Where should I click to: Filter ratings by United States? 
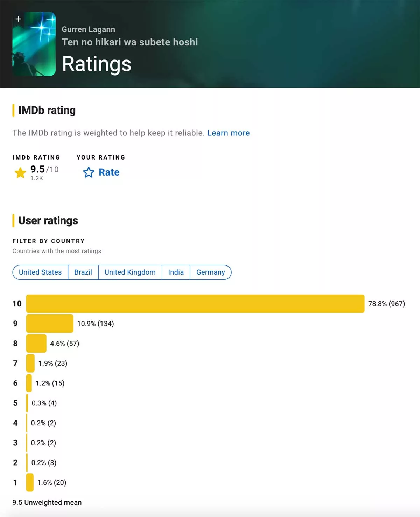click(40, 272)
